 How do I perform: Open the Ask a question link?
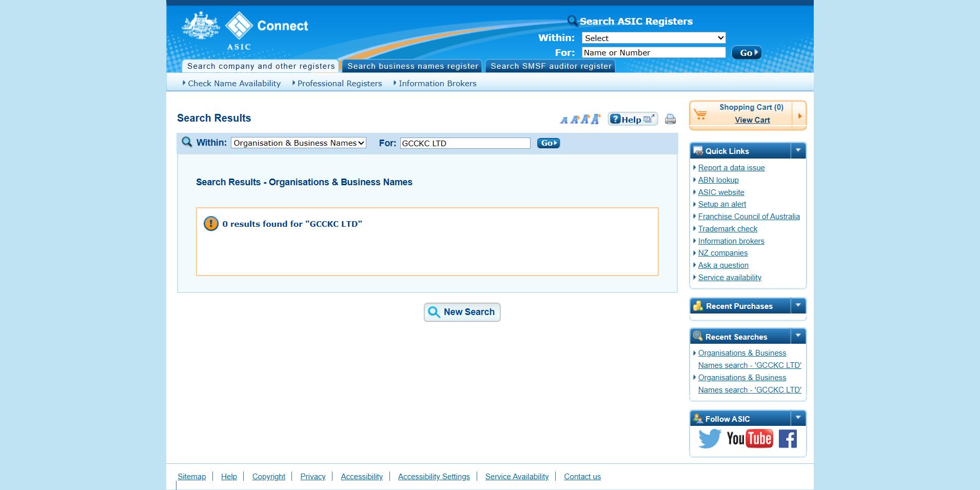coord(723,265)
